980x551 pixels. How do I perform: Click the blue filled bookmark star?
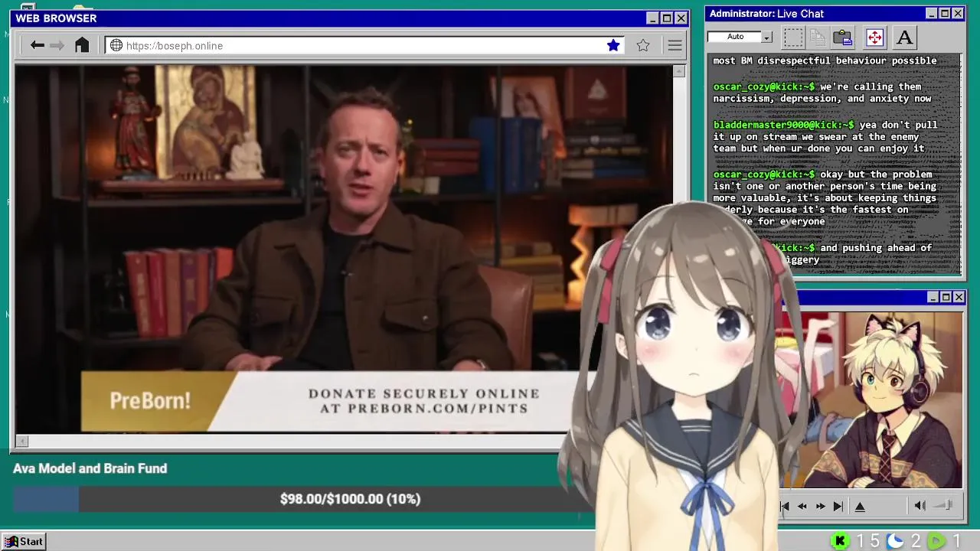coord(613,46)
